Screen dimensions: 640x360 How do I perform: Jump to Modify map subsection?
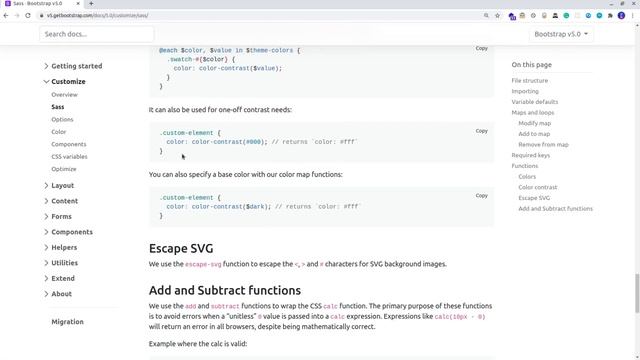(x=535, y=123)
